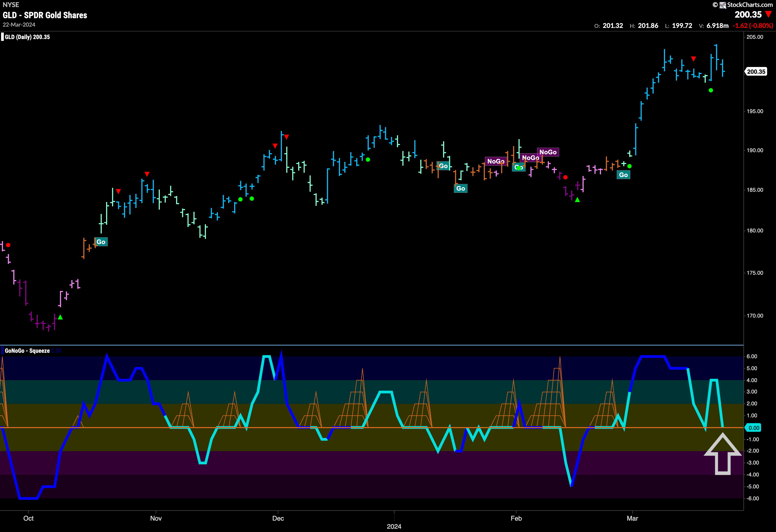The image size is (776, 532).
Task: Click the 170.00 price axis label
Action: tap(755, 316)
